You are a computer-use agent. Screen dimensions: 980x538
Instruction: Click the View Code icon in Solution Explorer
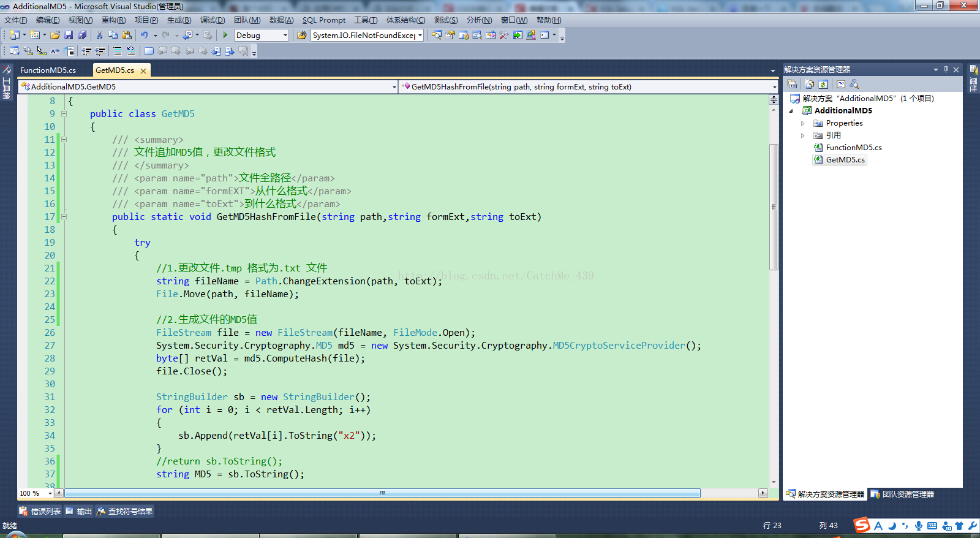pyautogui.click(x=841, y=84)
